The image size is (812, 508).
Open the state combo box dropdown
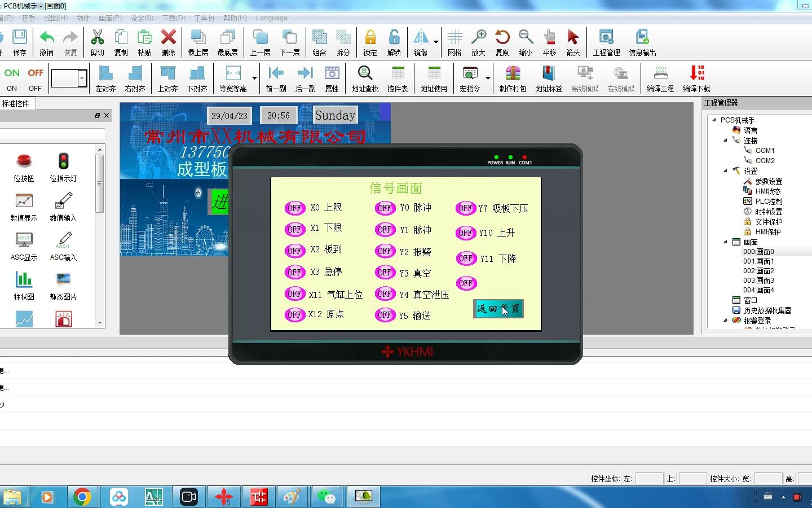coord(82,78)
